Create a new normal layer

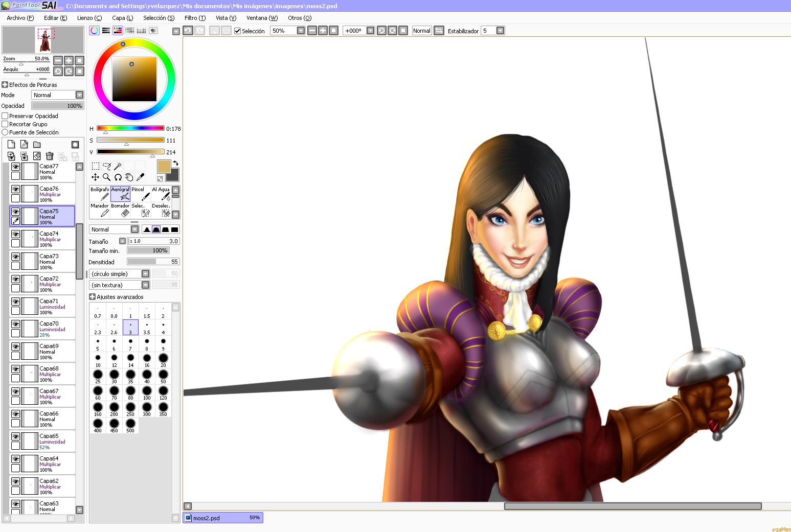11,145
